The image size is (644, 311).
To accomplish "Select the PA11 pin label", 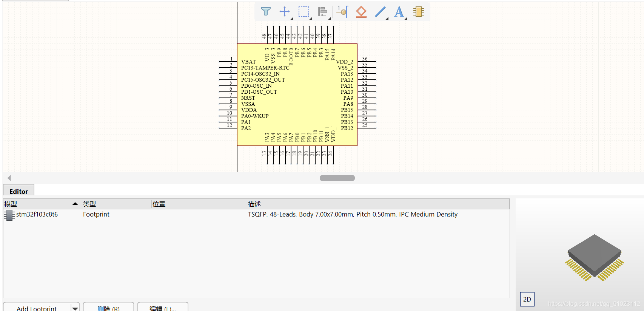I will 347,86.
